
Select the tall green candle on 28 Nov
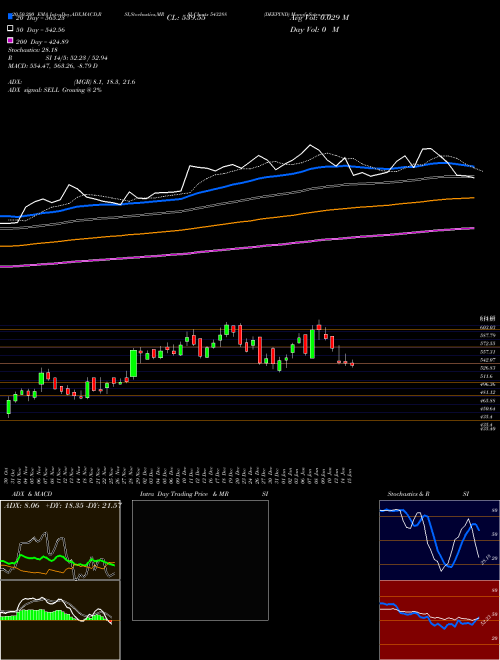click(x=133, y=363)
